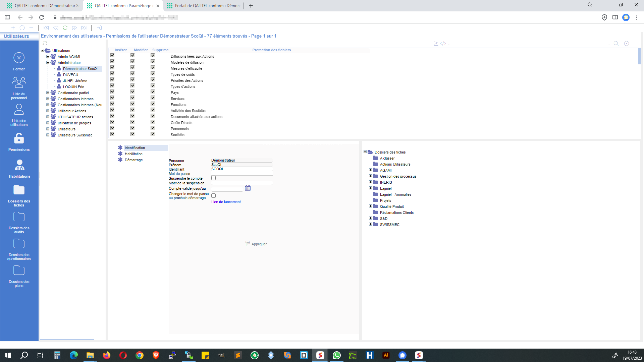Image resolution: width=644 pixels, height=362 pixels.
Task: Collapse Dossiers des fiches root
Action: [x=365, y=152]
